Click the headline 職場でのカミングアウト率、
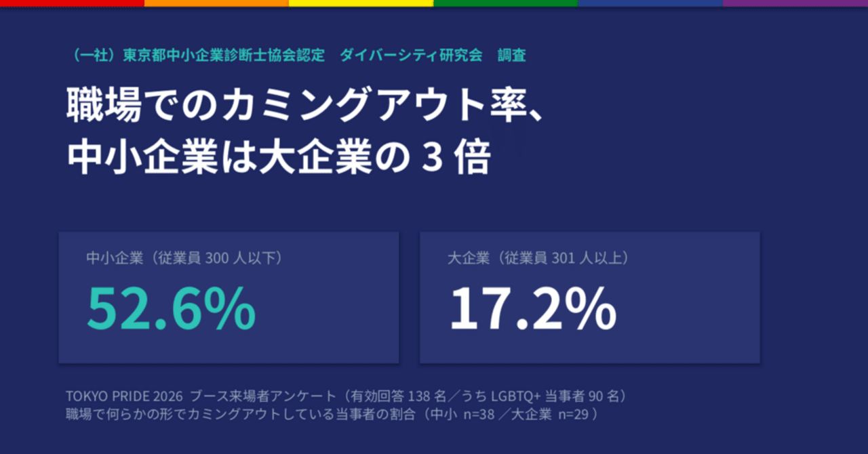The image size is (868, 454). pos(304,107)
